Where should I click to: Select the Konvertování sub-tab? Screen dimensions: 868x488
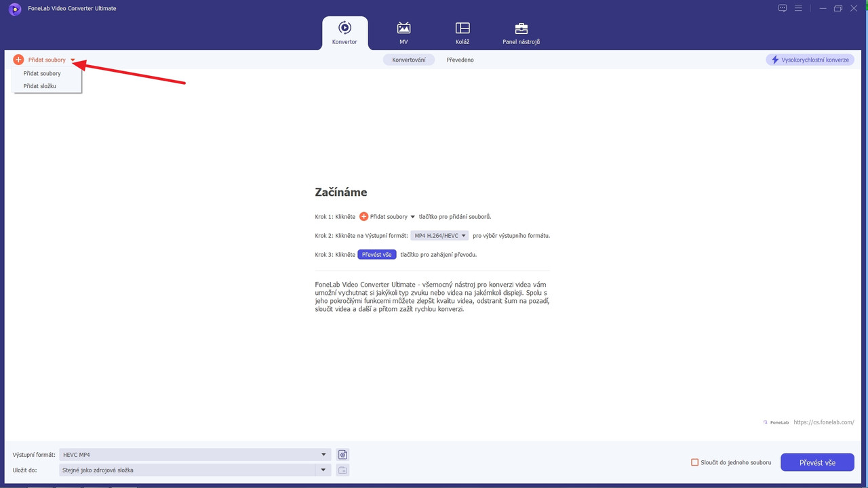tap(409, 60)
